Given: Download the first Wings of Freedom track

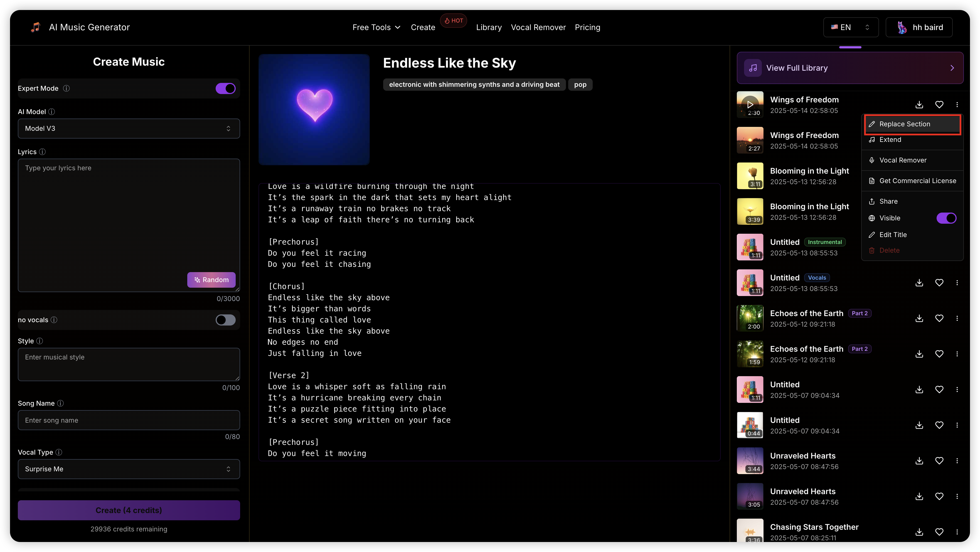Looking at the screenshot, I should pos(919,105).
